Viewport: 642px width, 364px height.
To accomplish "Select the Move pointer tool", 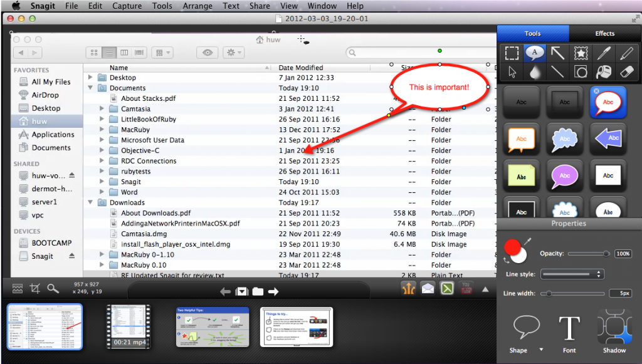I will (x=512, y=72).
